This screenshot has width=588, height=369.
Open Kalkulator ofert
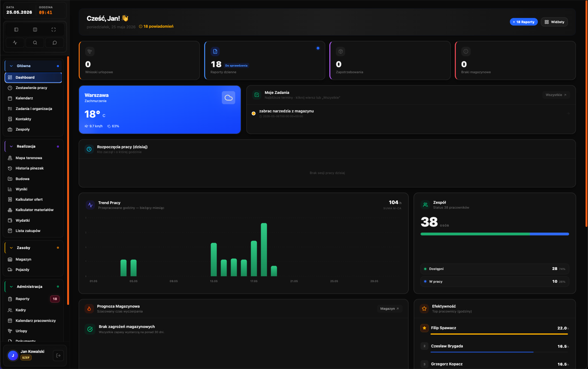(x=33, y=200)
